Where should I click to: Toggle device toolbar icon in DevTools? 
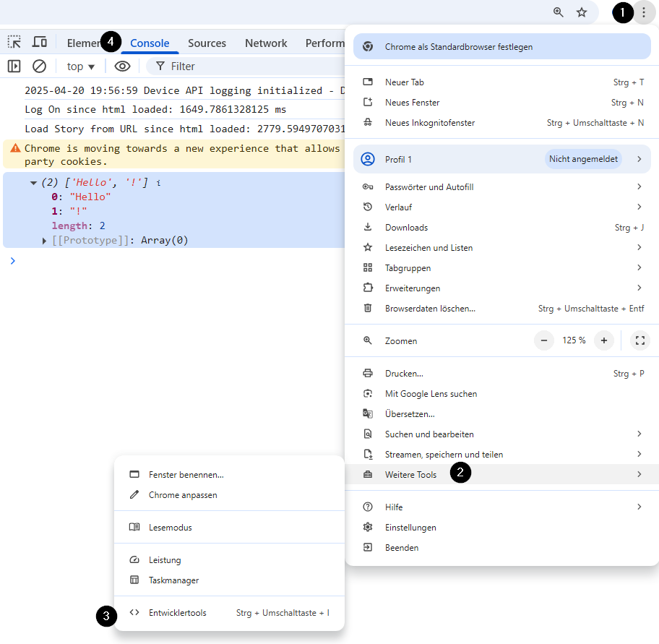(40, 43)
